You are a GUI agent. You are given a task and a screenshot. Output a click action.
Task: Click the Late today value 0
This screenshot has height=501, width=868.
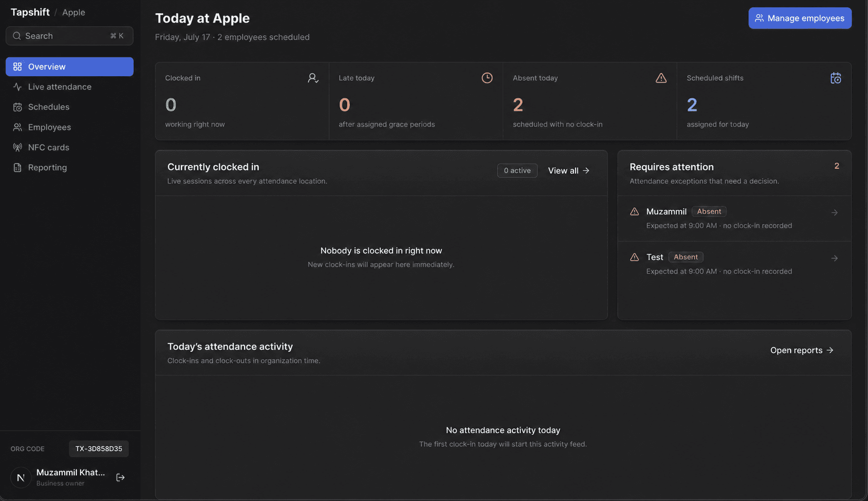click(345, 105)
